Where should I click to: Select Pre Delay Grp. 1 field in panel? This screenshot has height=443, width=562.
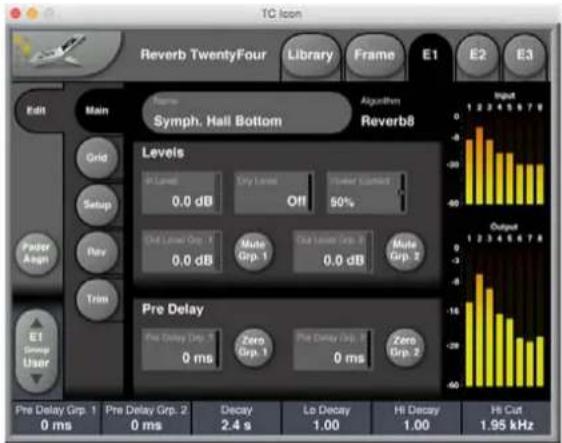pyautogui.click(x=181, y=349)
